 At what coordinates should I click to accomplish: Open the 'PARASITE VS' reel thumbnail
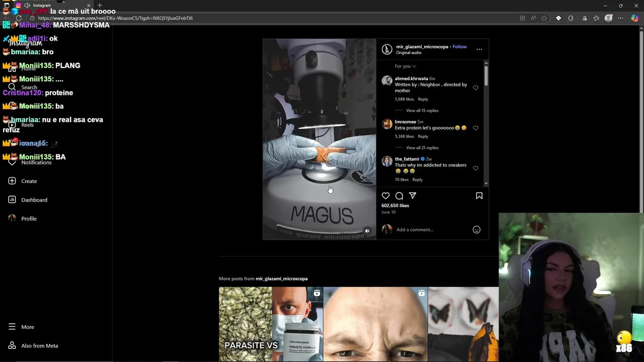(271, 324)
